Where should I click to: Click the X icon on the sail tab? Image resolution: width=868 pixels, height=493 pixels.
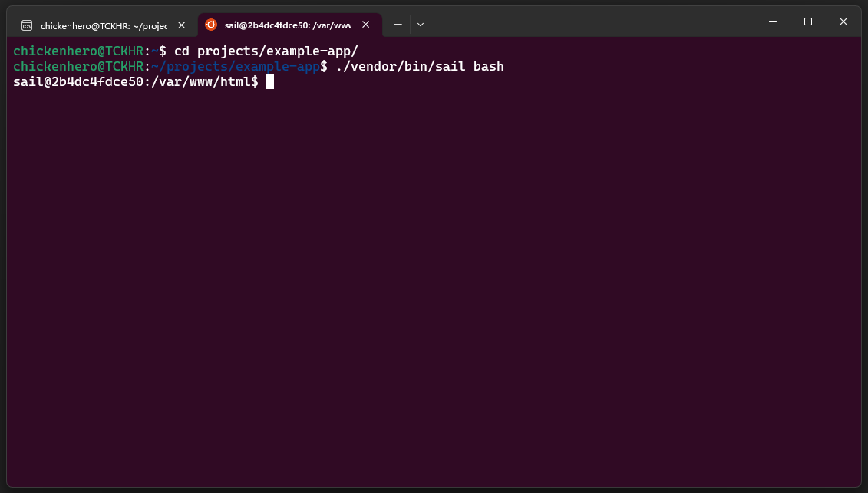click(x=366, y=24)
